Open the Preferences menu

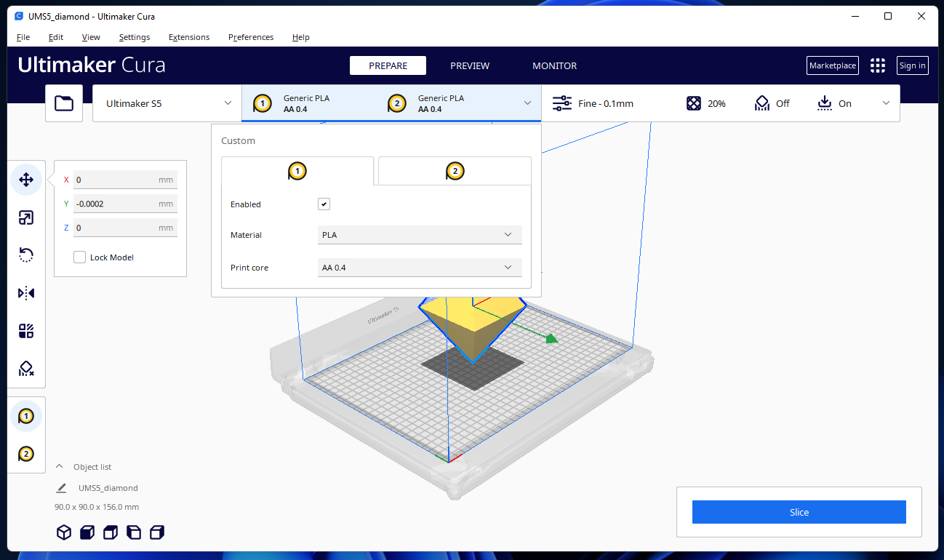[x=251, y=37]
